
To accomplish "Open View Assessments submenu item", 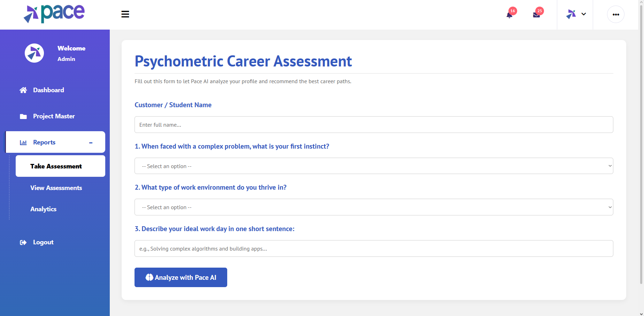I will [56, 188].
